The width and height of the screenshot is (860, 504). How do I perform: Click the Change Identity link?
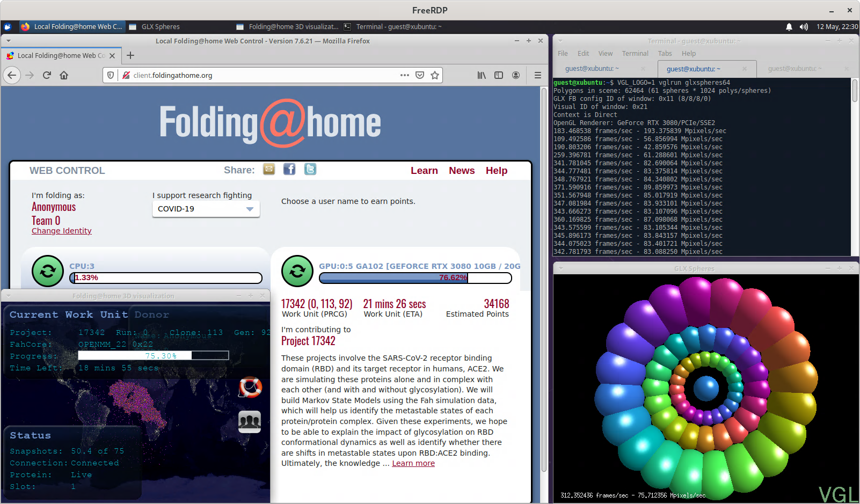[62, 231]
